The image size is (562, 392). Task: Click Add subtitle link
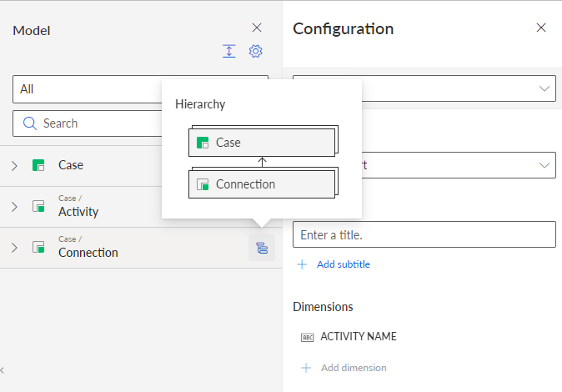[x=344, y=264]
